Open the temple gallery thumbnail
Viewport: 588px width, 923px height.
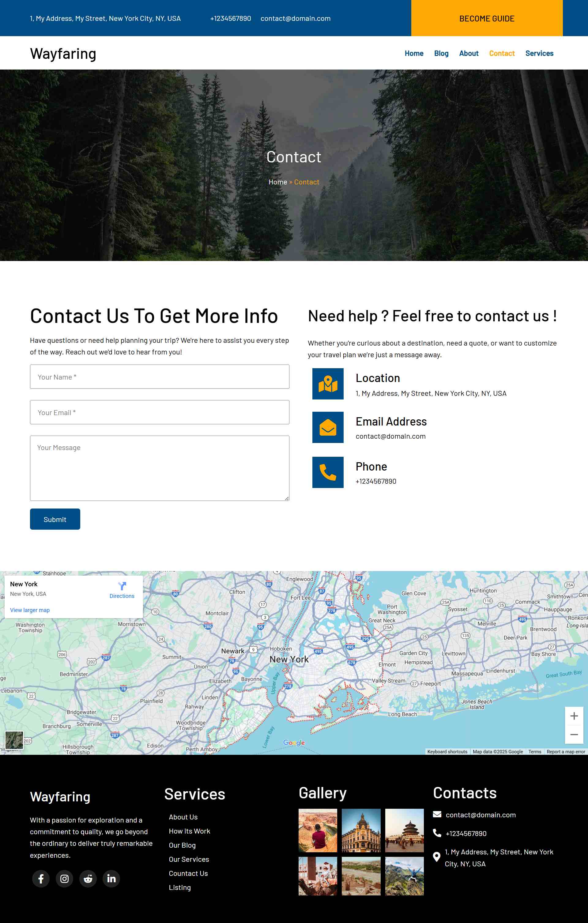404,830
